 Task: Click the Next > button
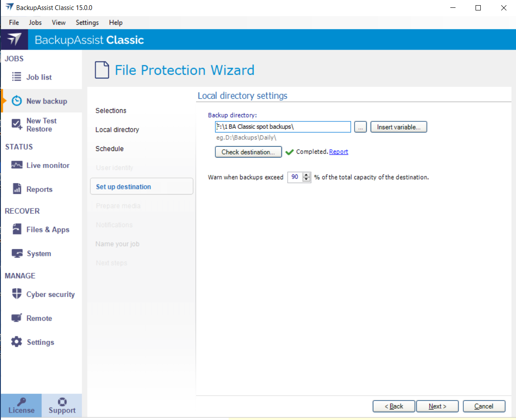(x=437, y=406)
